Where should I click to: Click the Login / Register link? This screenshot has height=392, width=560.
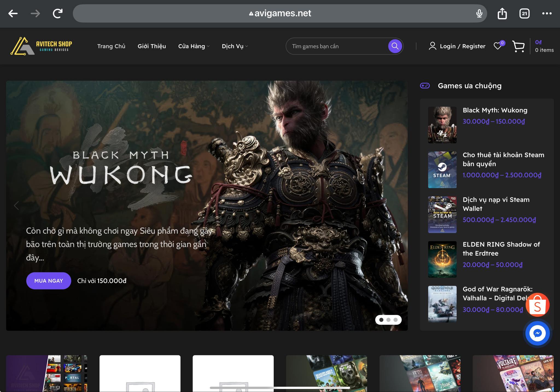click(x=462, y=46)
